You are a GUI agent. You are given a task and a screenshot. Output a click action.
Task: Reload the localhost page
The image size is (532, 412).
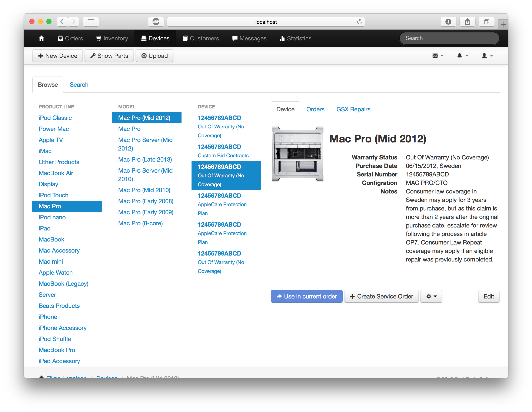coord(359,22)
